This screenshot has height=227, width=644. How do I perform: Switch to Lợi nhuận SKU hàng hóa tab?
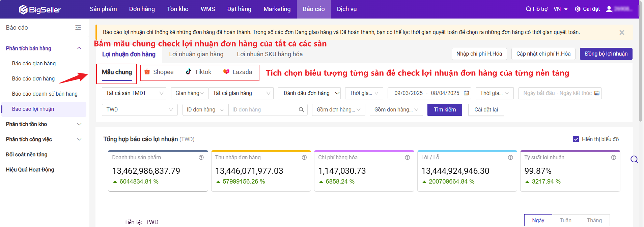point(270,54)
